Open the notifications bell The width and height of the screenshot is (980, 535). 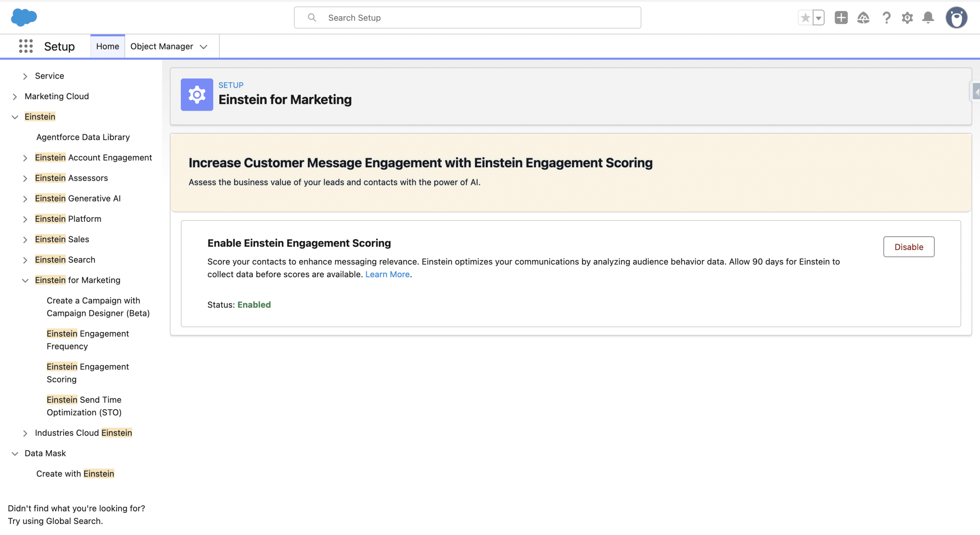pos(928,18)
